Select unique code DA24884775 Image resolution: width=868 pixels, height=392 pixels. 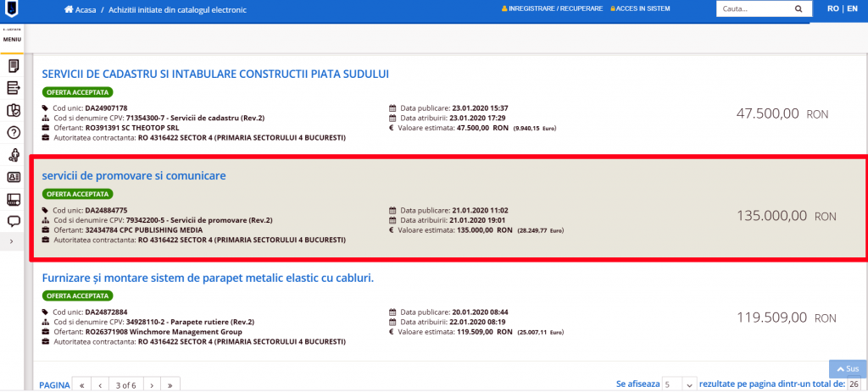coord(106,210)
